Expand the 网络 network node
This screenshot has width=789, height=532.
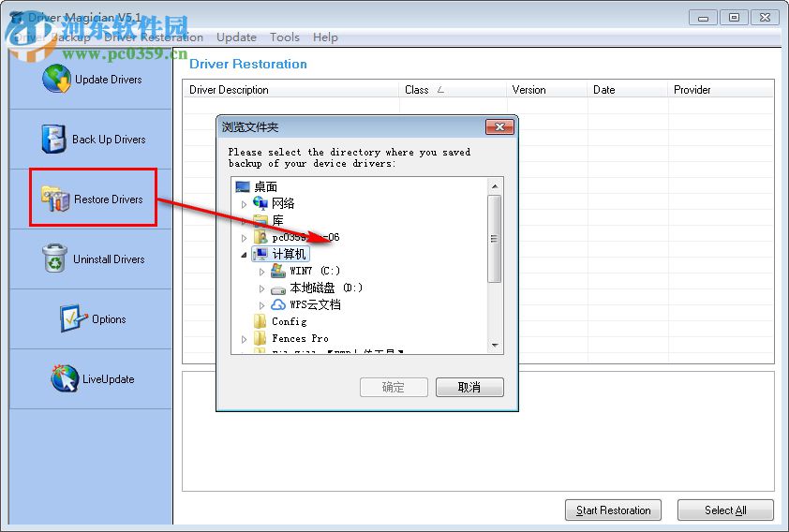(244, 204)
